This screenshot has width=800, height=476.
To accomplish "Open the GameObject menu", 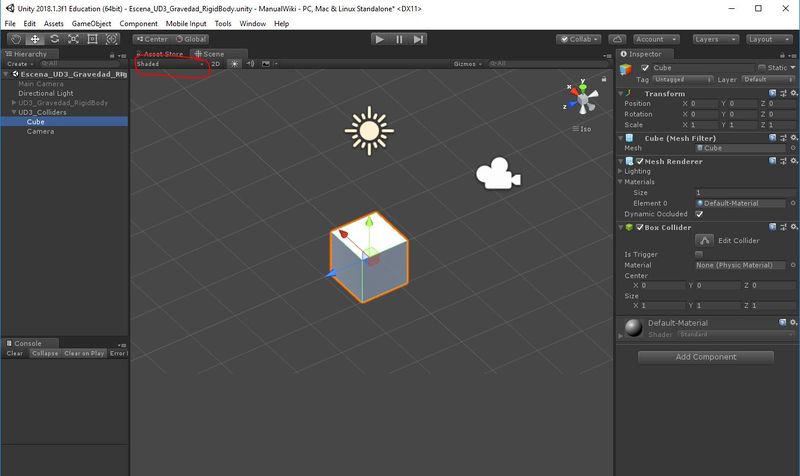I will 91,23.
